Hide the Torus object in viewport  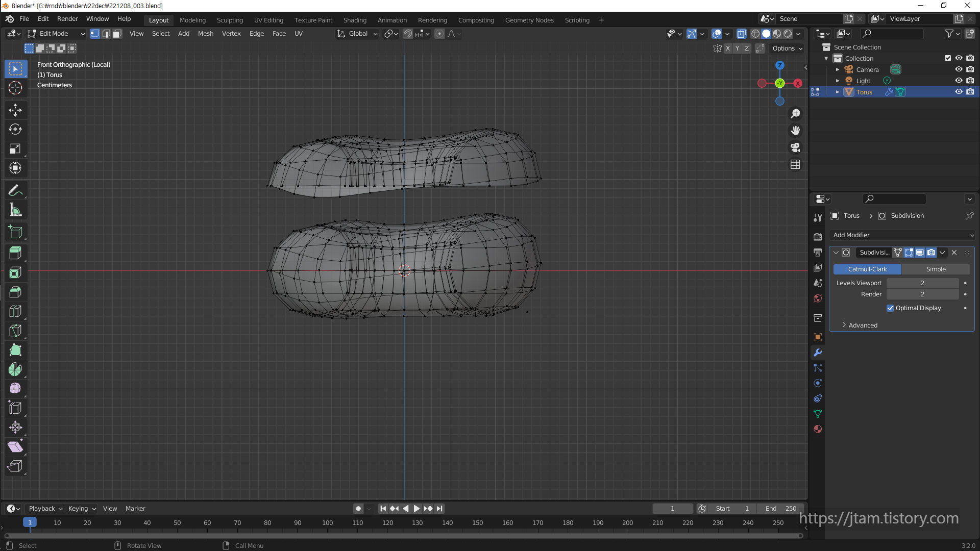point(959,92)
